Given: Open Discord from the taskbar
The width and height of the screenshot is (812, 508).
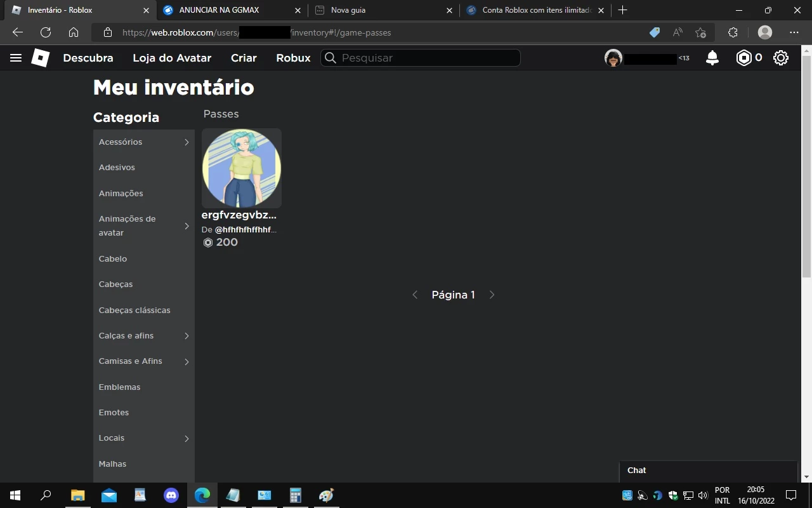Looking at the screenshot, I should [x=171, y=495].
